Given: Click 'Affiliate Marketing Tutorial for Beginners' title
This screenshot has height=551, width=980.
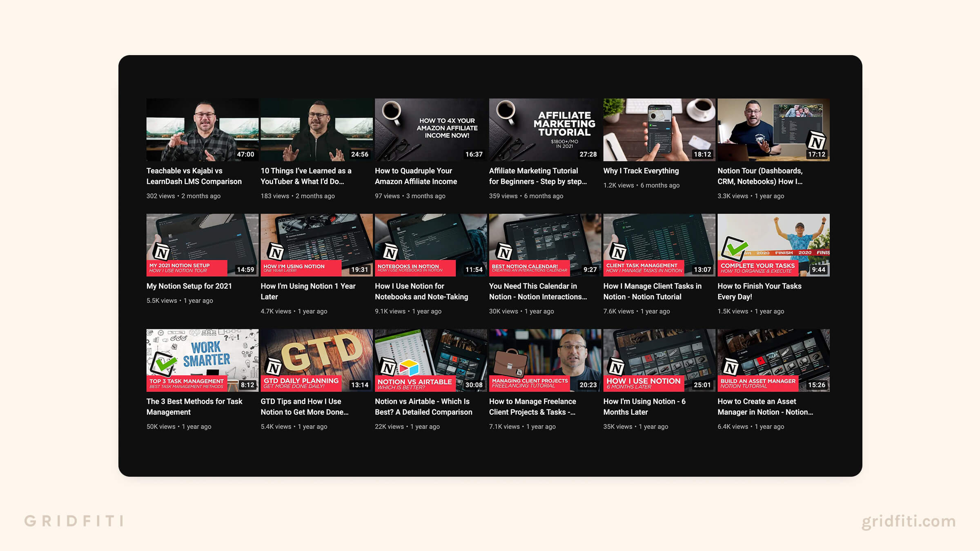Looking at the screenshot, I should (x=538, y=176).
